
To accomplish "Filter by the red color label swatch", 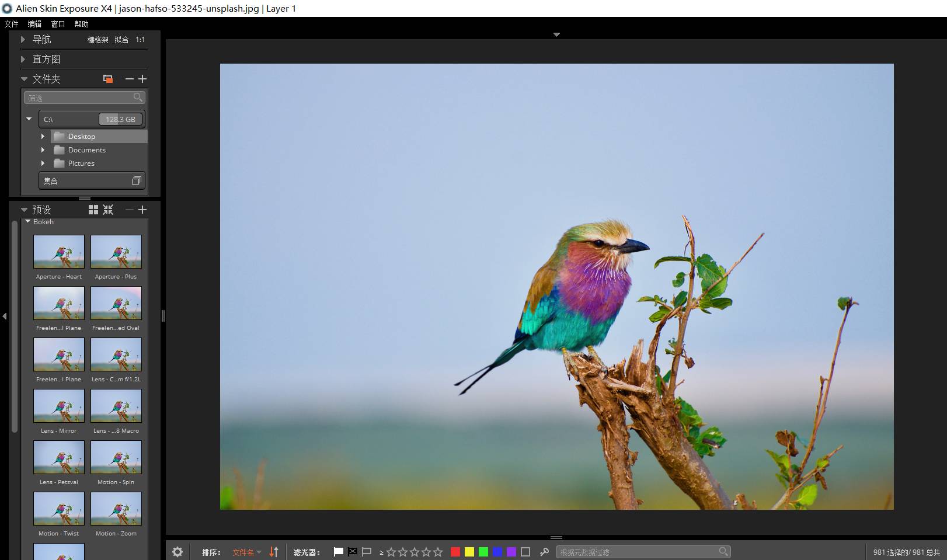I will (x=455, y=552).
